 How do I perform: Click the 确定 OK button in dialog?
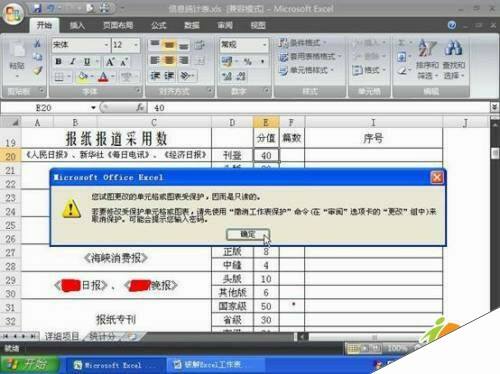[x=248, y=234]
